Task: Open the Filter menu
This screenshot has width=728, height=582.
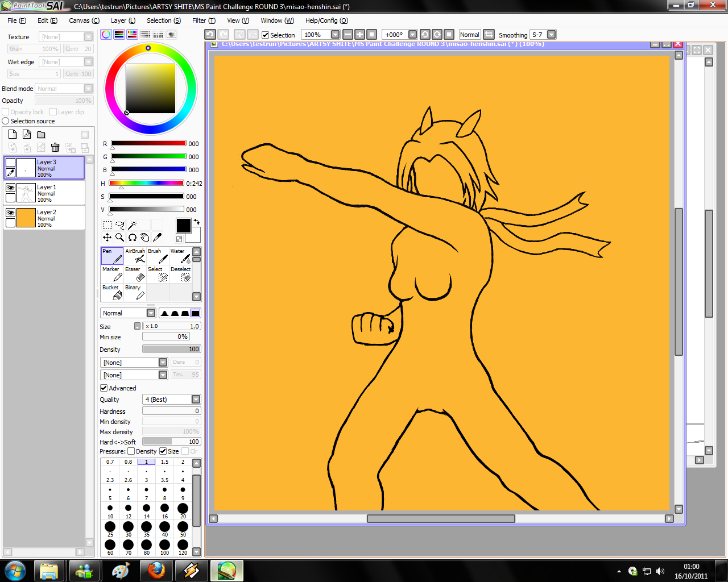Action: click(x=204, y=20)
